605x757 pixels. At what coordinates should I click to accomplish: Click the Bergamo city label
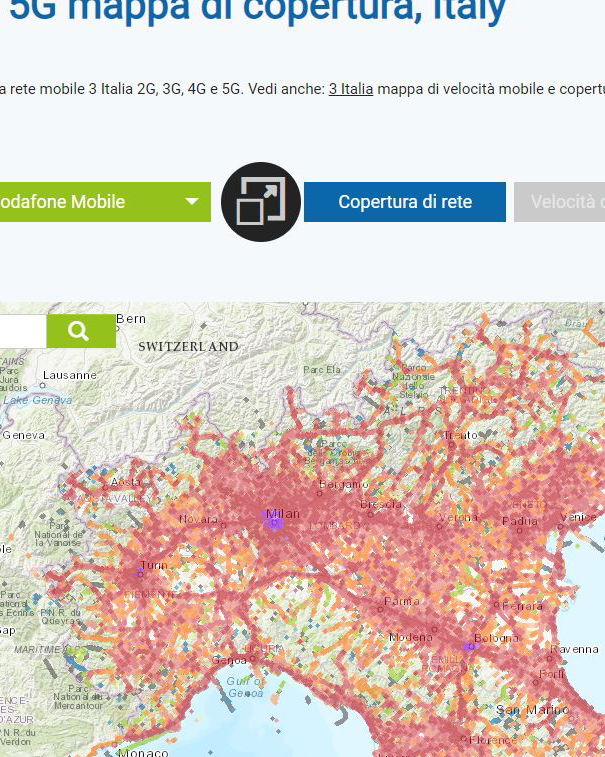(344, 484)
